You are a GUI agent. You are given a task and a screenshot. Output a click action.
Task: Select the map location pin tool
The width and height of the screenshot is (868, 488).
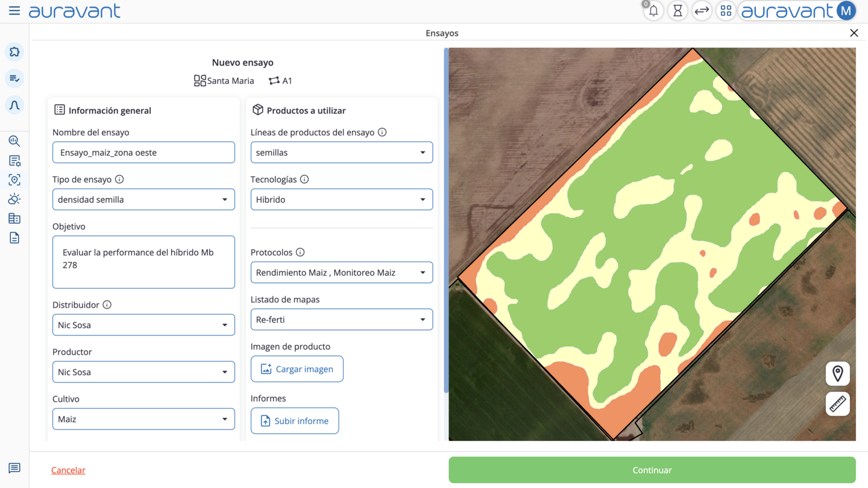[838, 374]
